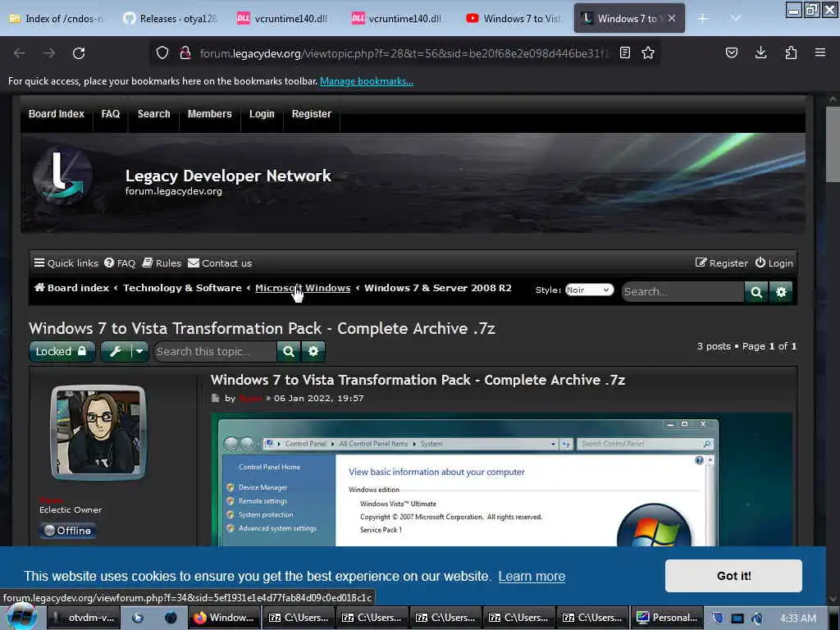Focus the board Search input field
The height and width of the screenshot is (630, 840).
[683, 292]
